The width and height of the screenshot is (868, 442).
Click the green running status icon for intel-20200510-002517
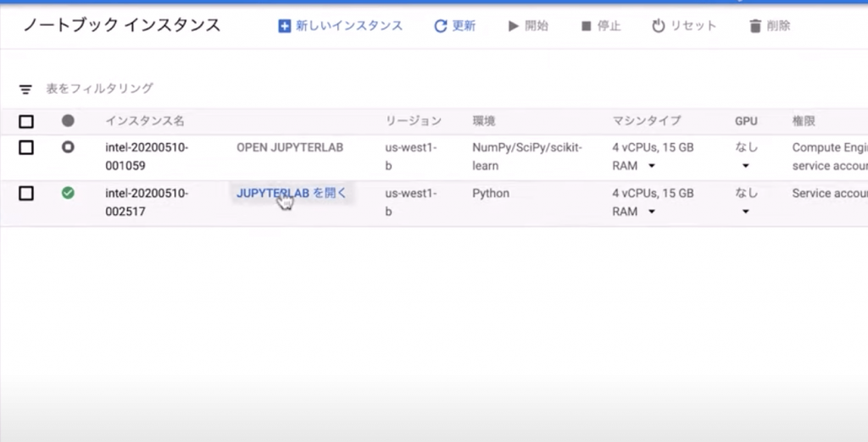pos(68,193)
